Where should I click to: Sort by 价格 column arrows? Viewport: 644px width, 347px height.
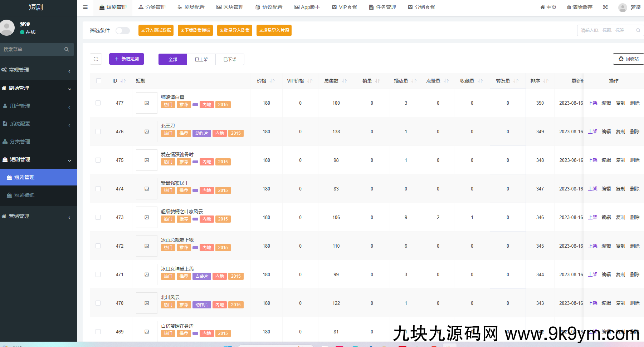272,81
